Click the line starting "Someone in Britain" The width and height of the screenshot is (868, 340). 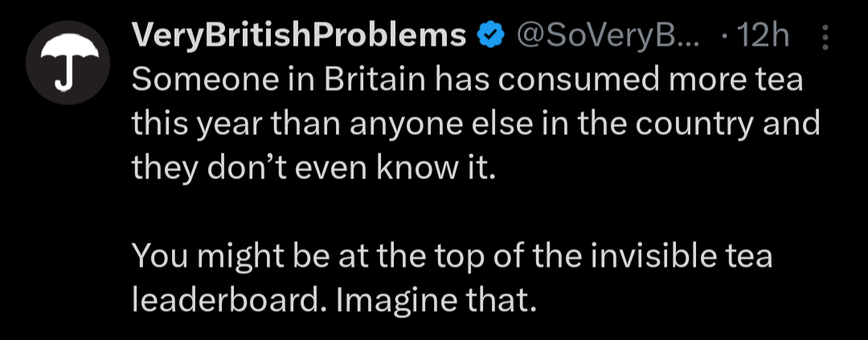tap(467, 81)
